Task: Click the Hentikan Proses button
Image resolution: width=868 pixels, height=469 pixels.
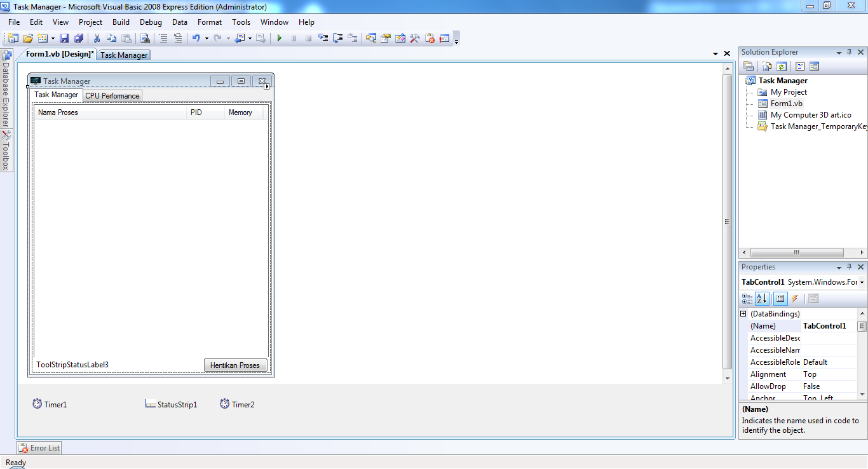Action: 235,365
